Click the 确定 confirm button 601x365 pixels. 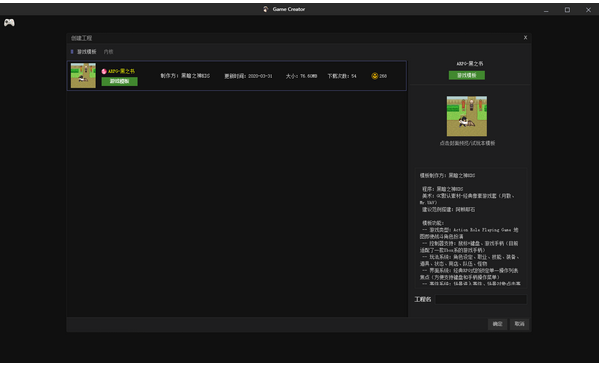coord(498,324)
